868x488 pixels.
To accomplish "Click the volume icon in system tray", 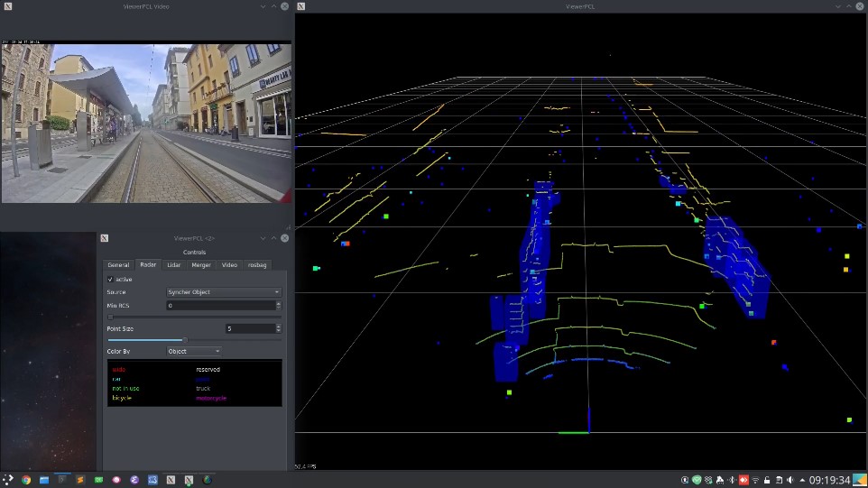I will pyautogui.click(x=790, y=480).
